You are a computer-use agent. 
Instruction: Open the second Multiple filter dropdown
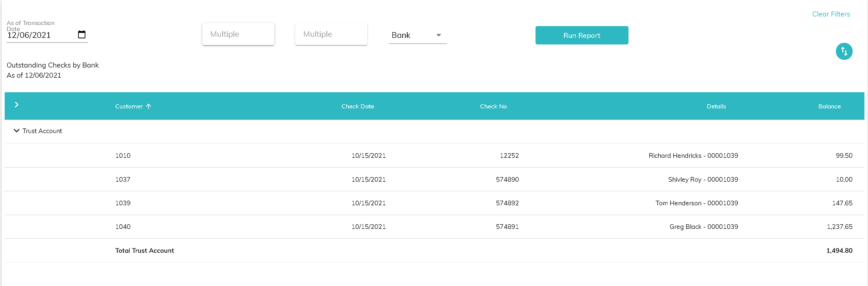(x=331, y=34)
